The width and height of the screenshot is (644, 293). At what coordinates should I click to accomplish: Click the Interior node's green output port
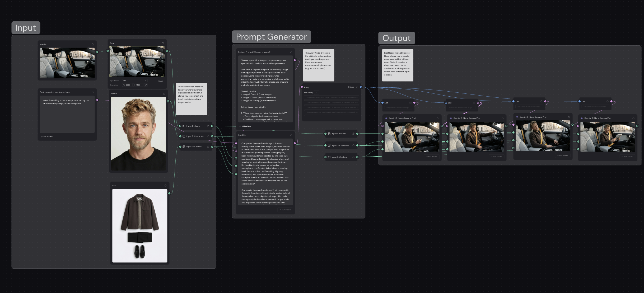97,52
